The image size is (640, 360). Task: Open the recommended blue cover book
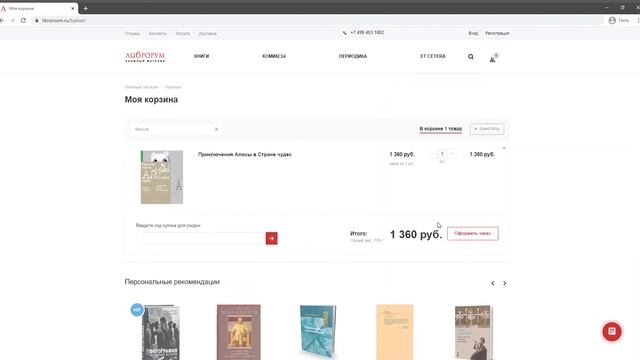[318, 331]
